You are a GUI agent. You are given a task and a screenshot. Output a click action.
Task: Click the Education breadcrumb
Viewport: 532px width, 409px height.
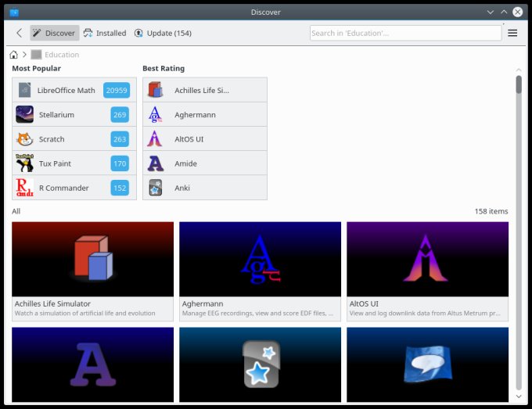pyautogui.click(x=61, y=55)
